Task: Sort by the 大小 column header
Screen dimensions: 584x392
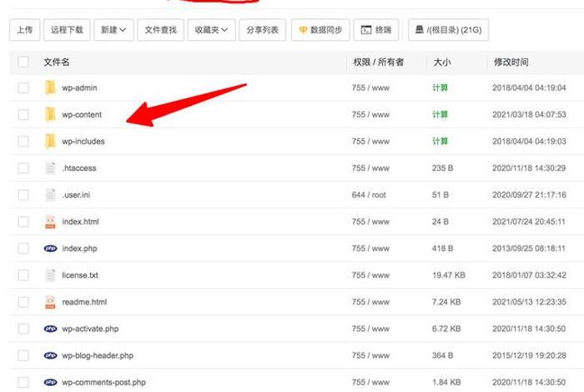Action: click(442, 62)
